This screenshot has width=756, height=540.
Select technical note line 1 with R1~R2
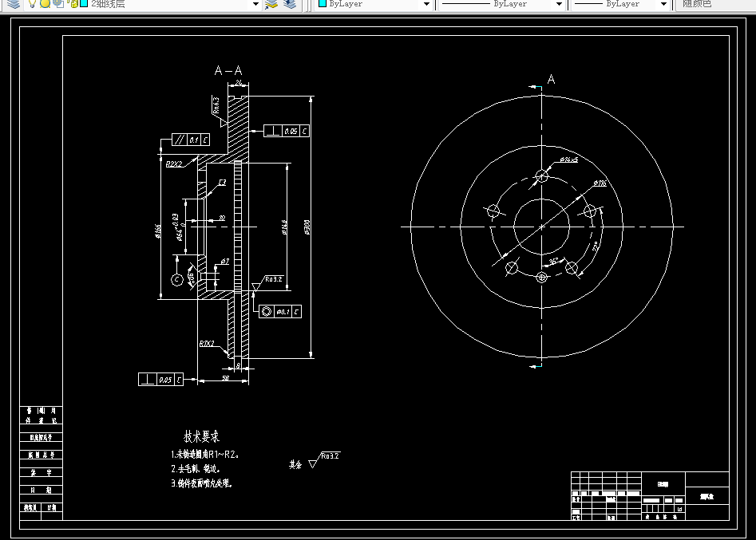coord(205,454)
